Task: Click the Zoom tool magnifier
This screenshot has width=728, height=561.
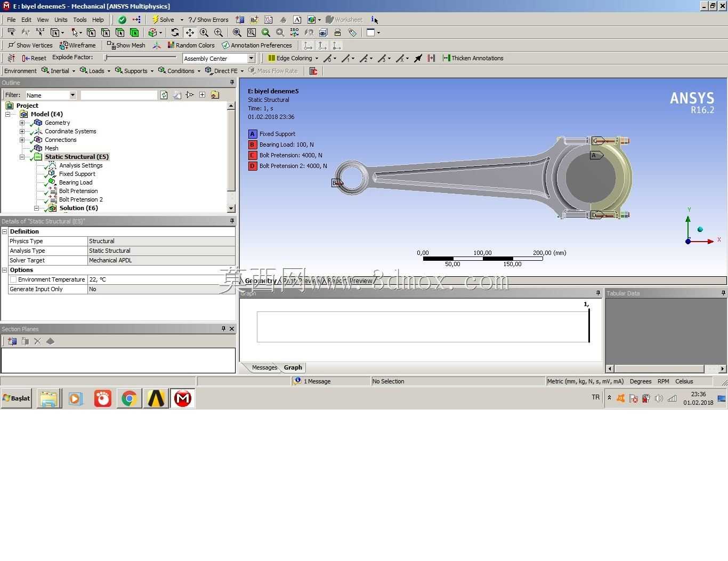Action: 204,33
